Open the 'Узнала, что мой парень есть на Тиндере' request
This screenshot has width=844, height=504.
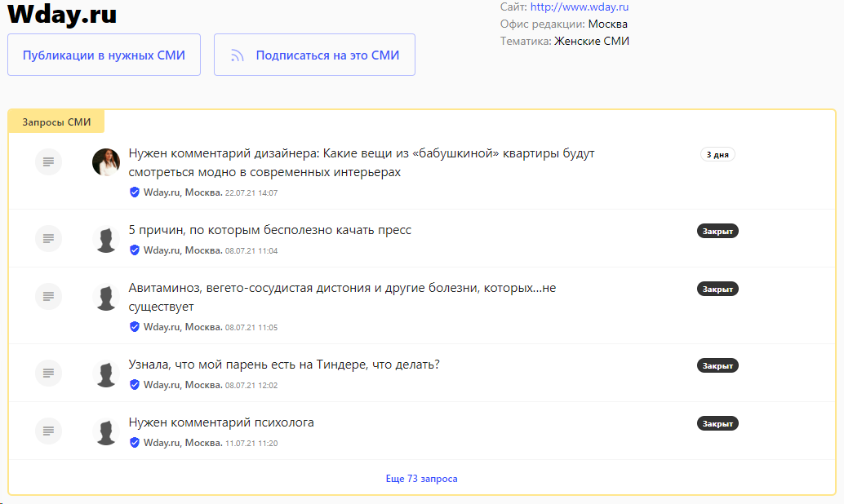(284, 365)
